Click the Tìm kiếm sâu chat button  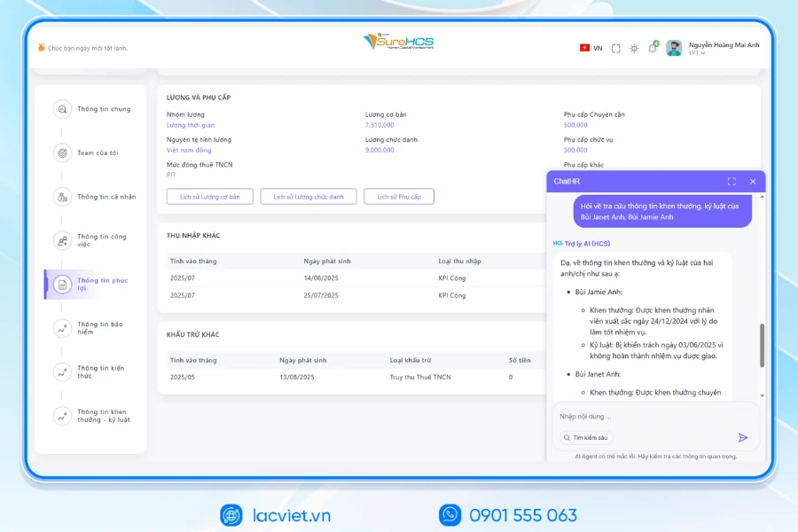click(x=586, y=437)
